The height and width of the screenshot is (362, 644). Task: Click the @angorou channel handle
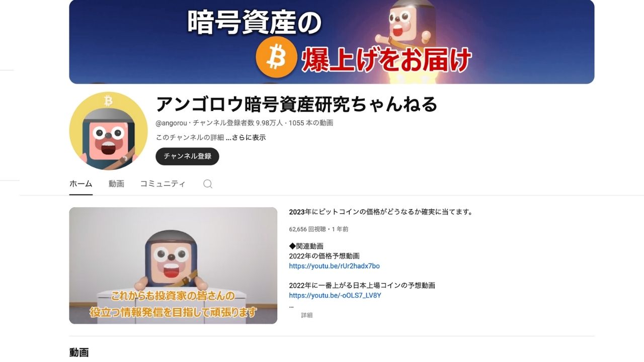click(172, 123)
